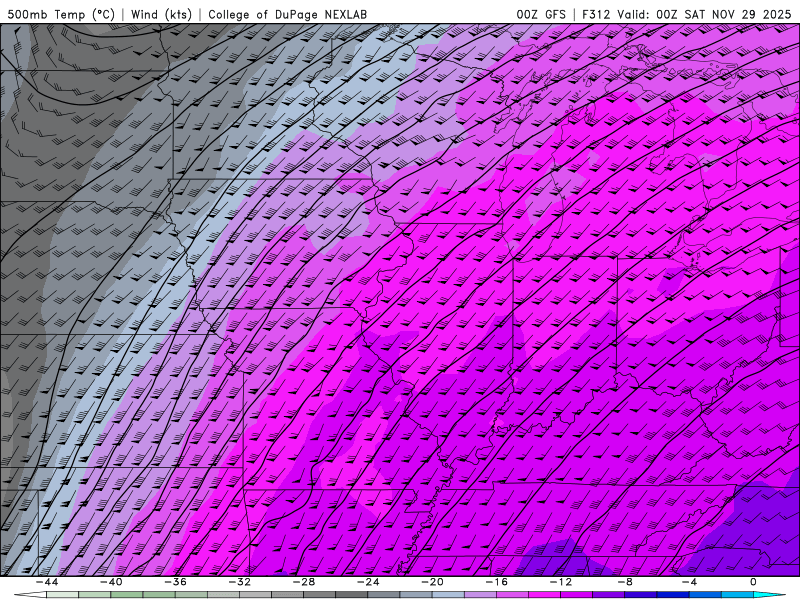Click the -12 colorbar label
This screenshot has width=800, height=600.
click(x=561, y=582)
